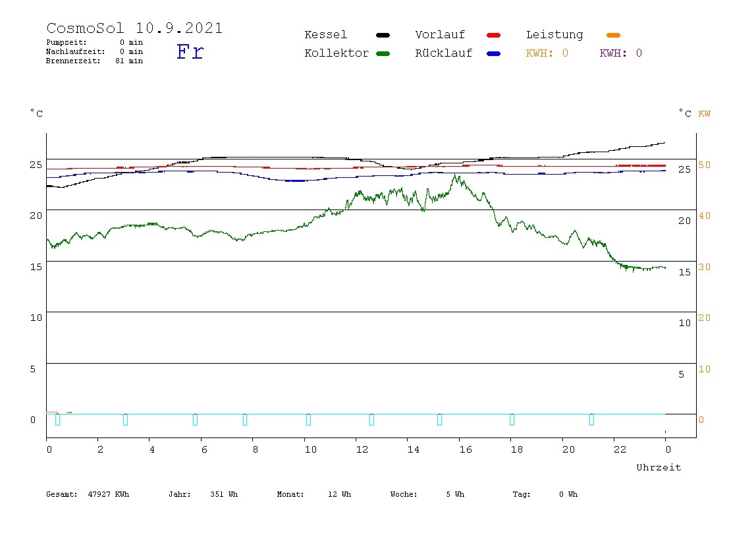Click the orange '30' kW axis label
This screenshot has width=756, height=535.
click(x=705, y=267)
